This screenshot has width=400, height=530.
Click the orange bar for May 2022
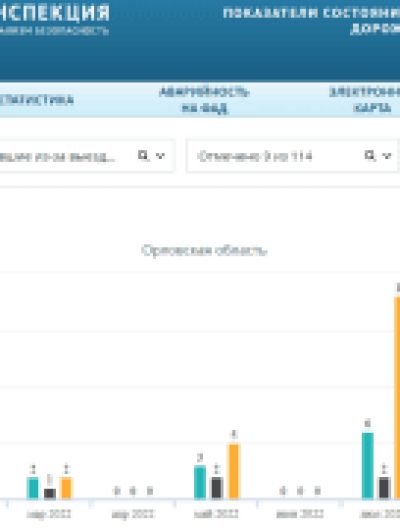click(234, 472)
